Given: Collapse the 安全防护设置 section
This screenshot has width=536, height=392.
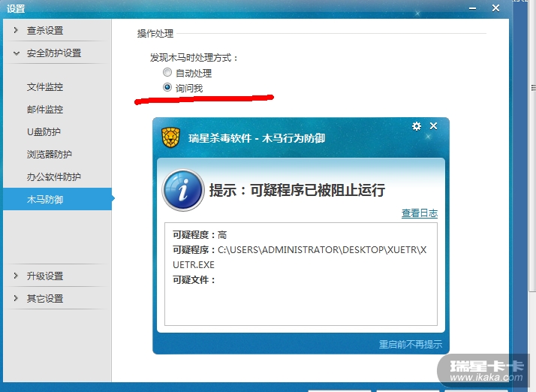Looking at the screenshot, I should 56,53.
